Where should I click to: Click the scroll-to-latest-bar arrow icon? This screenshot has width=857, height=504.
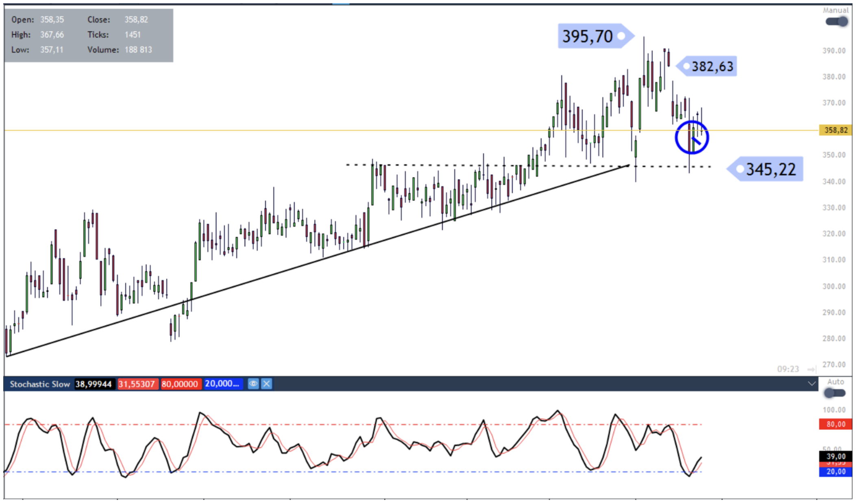point(811,369)
